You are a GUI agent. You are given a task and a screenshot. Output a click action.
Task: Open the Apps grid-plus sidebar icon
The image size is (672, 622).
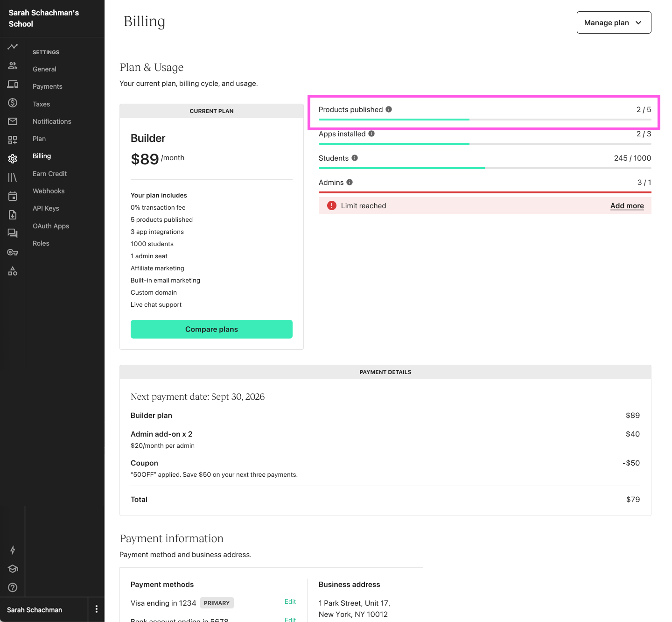pos(13,140)
